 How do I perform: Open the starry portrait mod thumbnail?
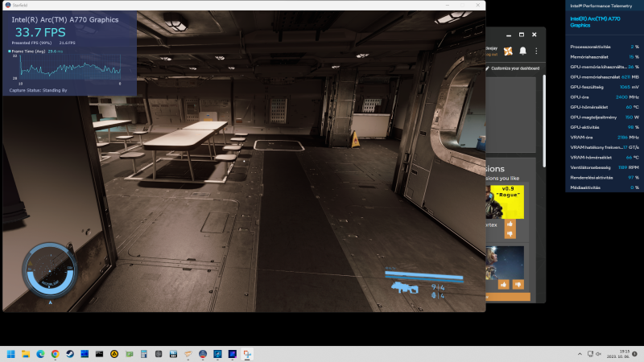coord(505,263)
